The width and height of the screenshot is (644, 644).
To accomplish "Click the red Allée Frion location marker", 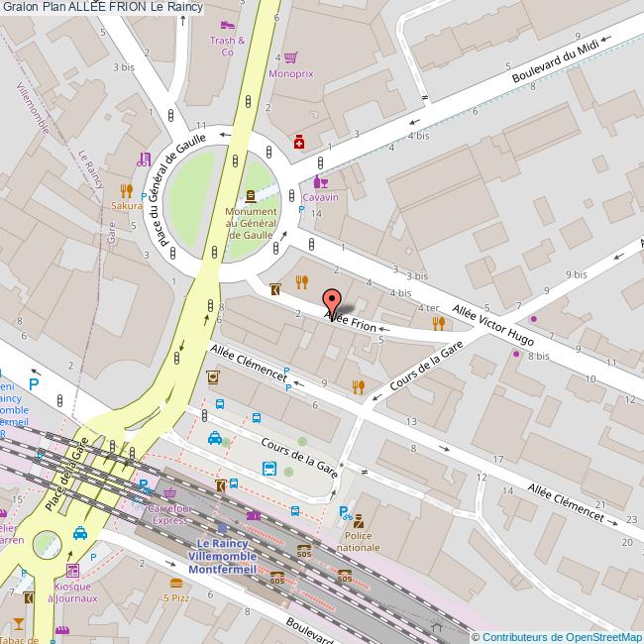I will [x=332, y=301].
